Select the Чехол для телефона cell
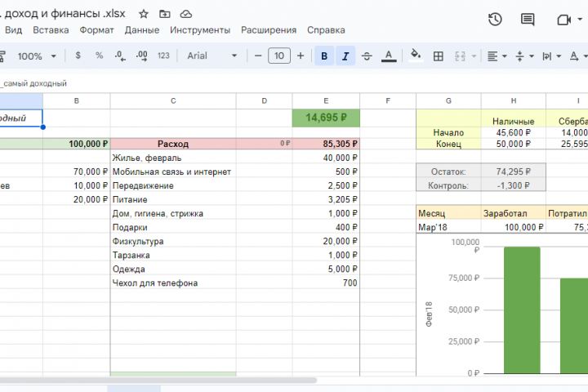This screenshot has width=588, height=392. click(173, 283)
